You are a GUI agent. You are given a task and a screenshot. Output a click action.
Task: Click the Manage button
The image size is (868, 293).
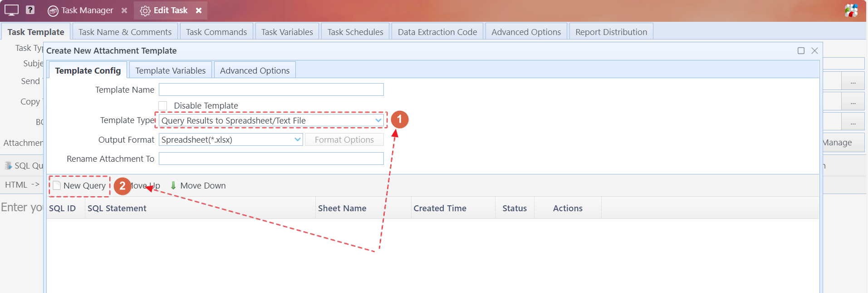click(843, 142)
